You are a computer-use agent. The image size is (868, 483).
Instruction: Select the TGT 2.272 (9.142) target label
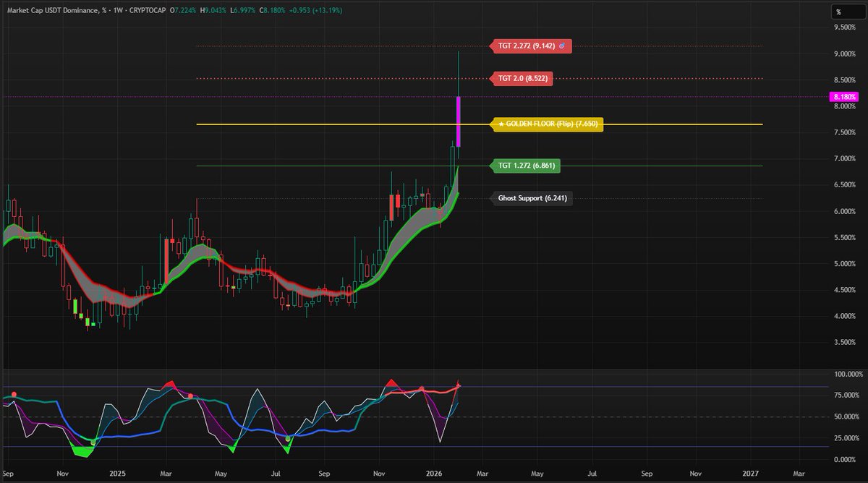[532, 46]
